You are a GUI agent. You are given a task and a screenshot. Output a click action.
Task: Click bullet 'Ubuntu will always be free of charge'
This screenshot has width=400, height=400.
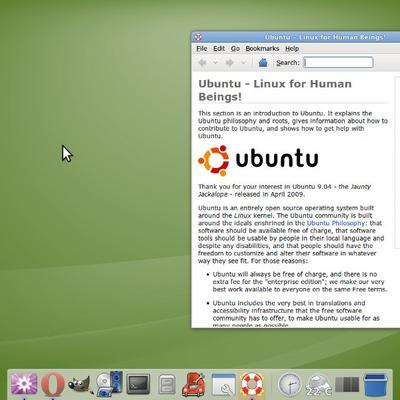point(300,282)
